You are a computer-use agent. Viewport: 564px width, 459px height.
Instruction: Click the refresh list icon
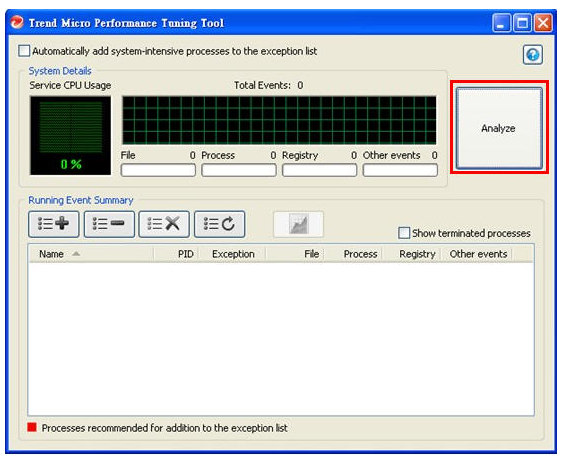tap(219, 224)
